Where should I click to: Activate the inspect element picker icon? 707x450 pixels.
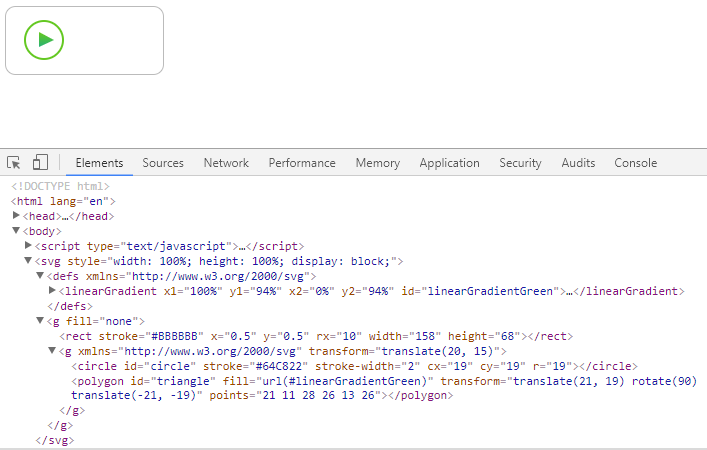[14, 162]
